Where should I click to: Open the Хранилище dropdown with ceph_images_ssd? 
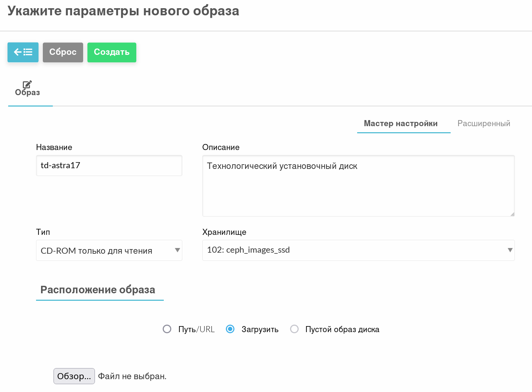coord(358,250)
